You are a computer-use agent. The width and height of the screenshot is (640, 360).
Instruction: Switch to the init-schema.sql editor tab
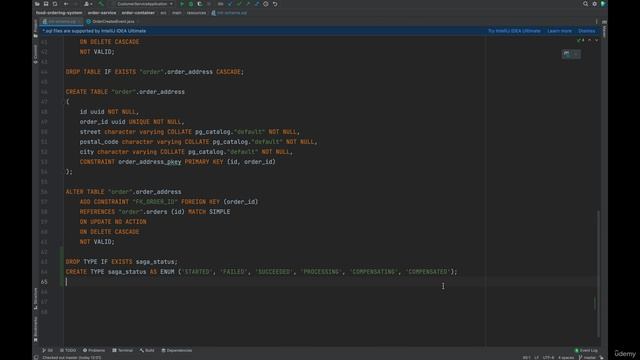pos(61,21)
